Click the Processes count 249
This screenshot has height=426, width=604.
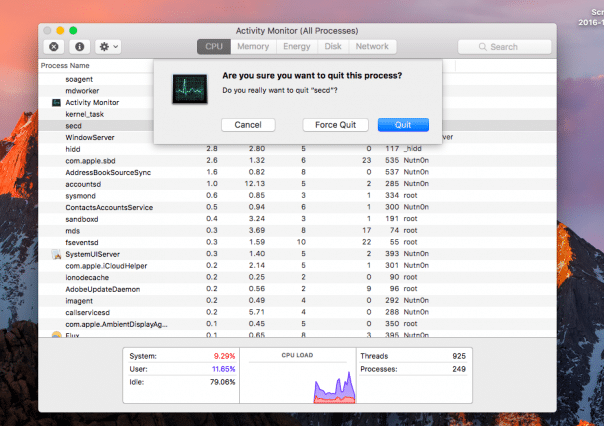pyautogui.click(x=459, y=369)
